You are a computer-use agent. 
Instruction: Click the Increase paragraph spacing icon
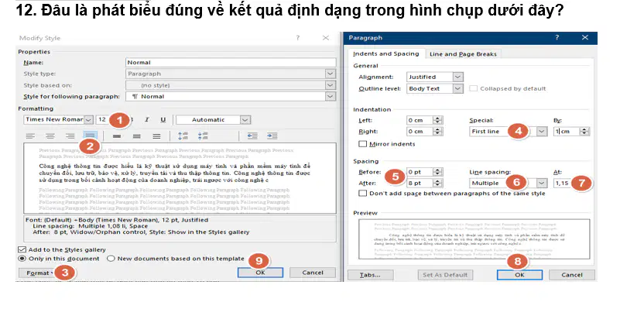pos(183,136)
